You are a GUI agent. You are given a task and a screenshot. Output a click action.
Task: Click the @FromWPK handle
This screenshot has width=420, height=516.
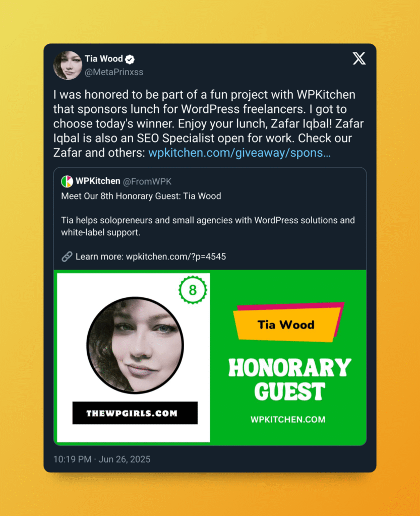[x=147, y=181]
